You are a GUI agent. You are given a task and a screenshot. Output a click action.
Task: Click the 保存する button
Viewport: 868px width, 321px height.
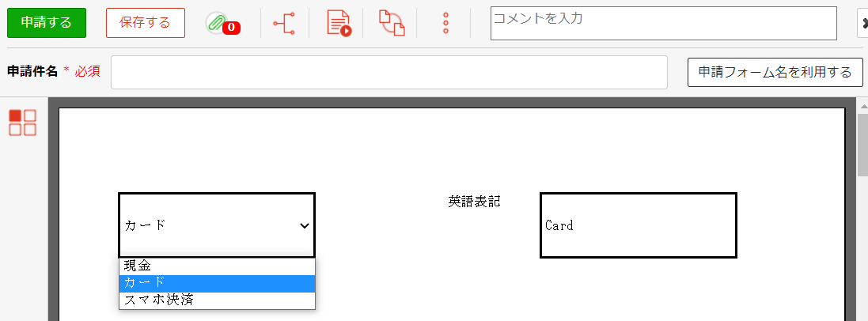point(145,23)
